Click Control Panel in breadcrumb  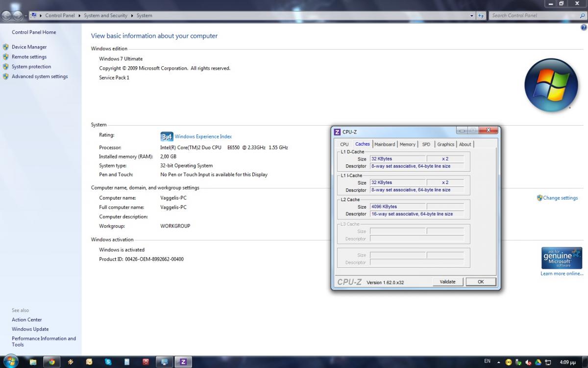[60, 16]
